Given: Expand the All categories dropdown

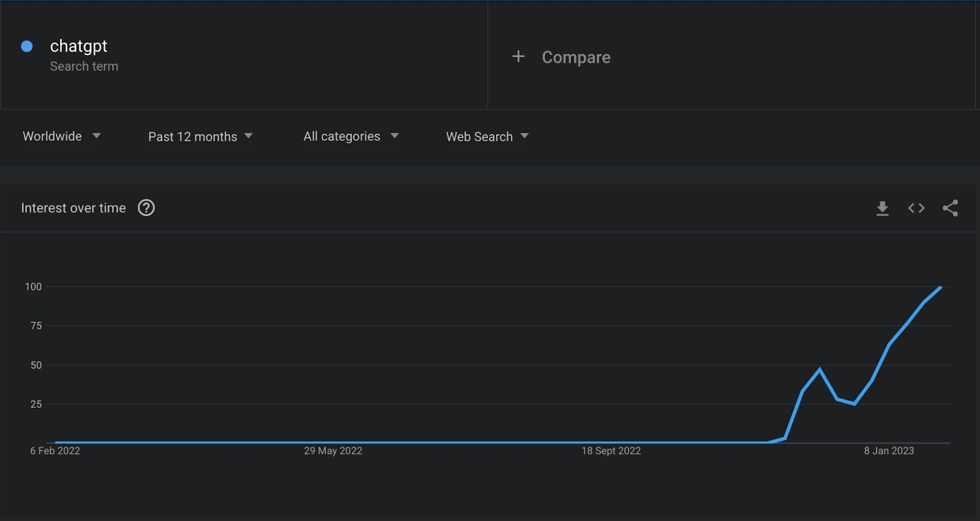Looking at the screenshot, I should pyautogui.click(x=351, y=137).
